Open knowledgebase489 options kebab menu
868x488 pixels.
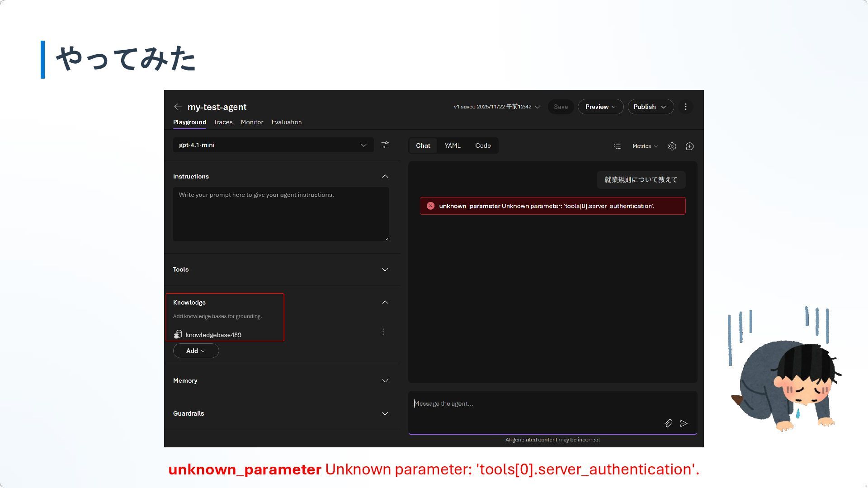pos(383,332)
